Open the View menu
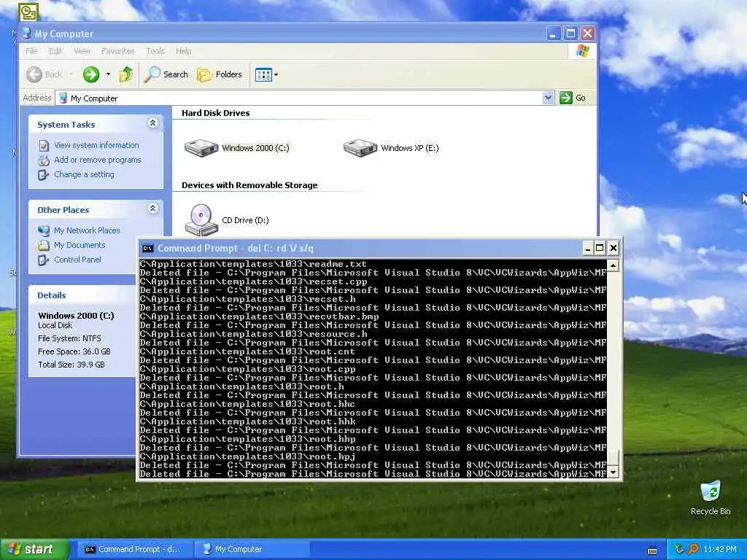The height and width of the screenshot is (560, 747). (82, 51)
